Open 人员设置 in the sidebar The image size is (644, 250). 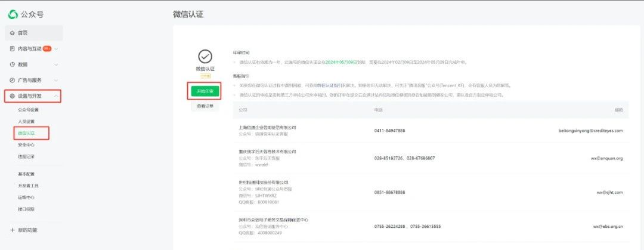pos(26,121)
